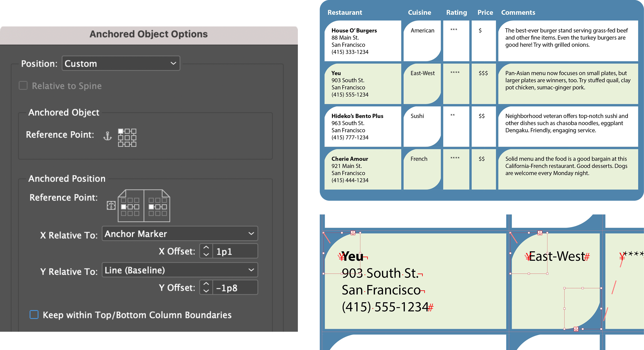Click the French cuisine cell
The width and height of the screenshot is (644, 350).
click(x=419, y=159)
